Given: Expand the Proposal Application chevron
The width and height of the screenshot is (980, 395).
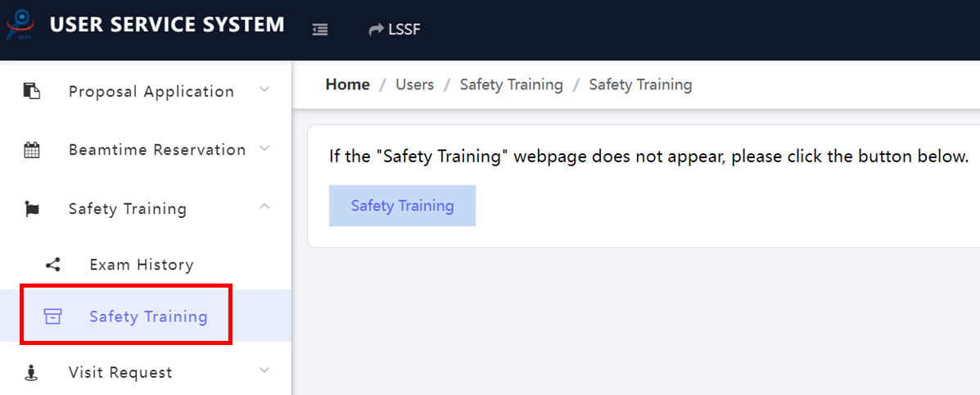Looking at the screenshot, I should tap(264, 89).
